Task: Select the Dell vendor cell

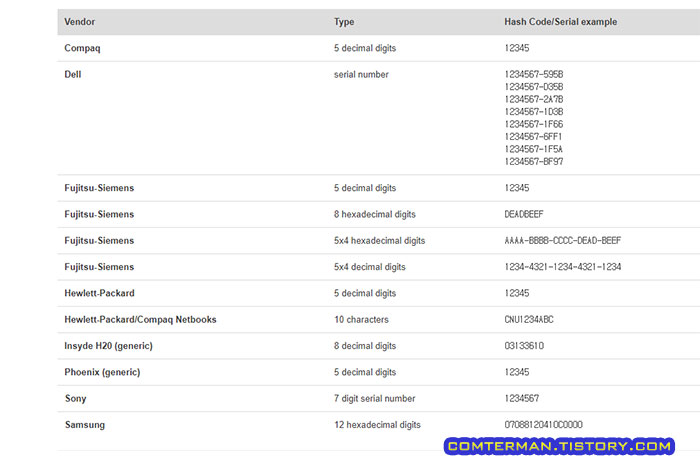Action: 73,74
